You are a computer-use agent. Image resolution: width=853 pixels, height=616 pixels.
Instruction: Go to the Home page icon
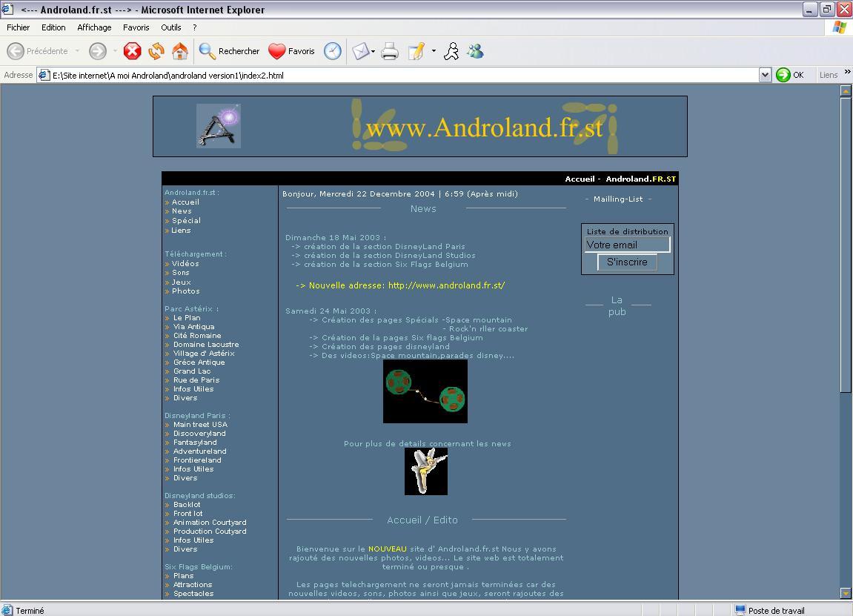point(180,51)
